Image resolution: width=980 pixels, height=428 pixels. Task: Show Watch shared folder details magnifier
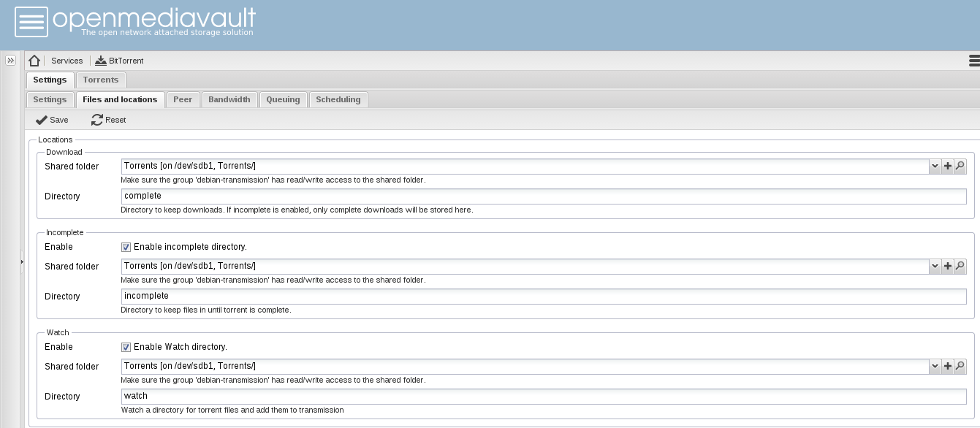point(960,367)
